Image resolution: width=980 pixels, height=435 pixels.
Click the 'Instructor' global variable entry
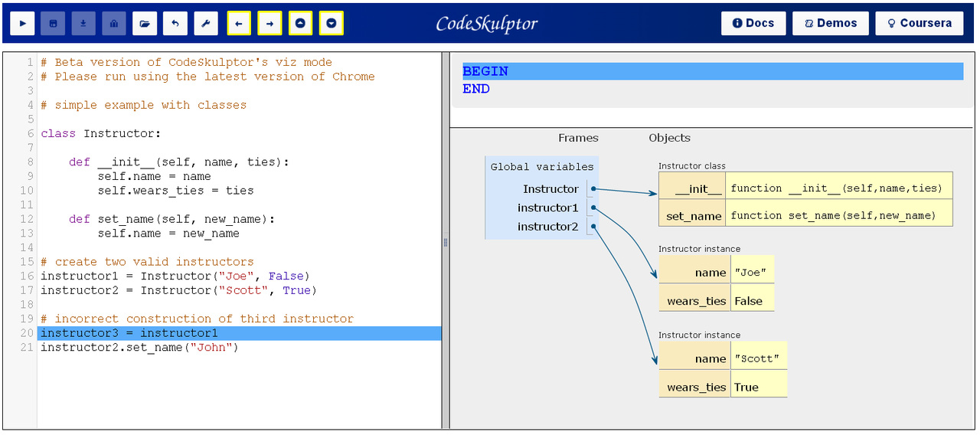(550, 189)
